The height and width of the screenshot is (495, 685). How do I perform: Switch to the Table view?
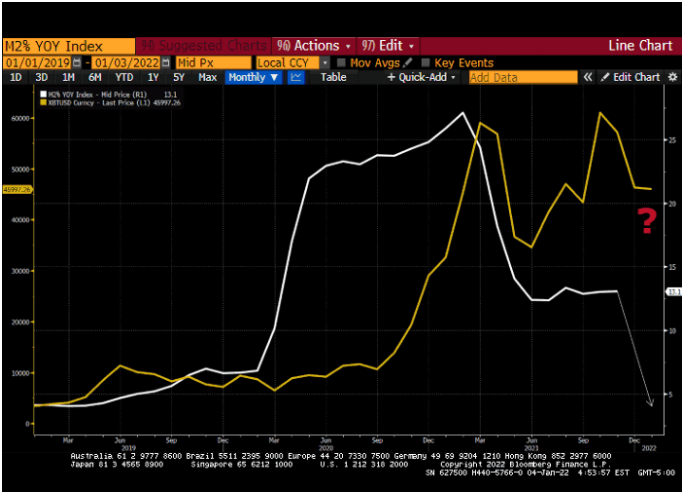click(333, 77)
